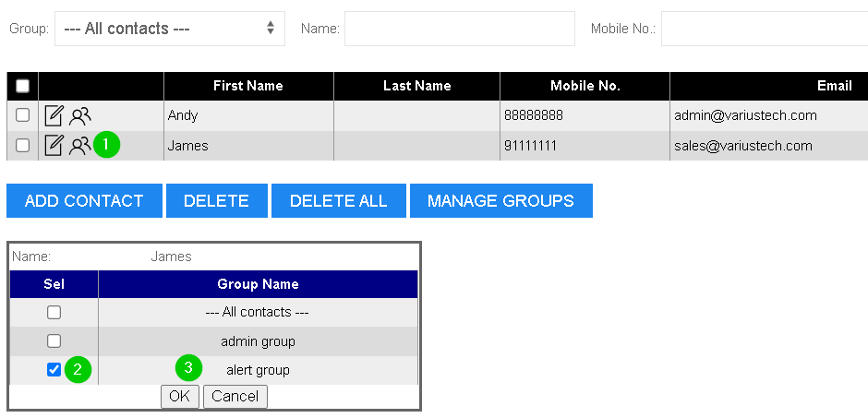Open MANAGE GROUPS
868x418 pixels.
pyautogui.click(x=501, y=201)
